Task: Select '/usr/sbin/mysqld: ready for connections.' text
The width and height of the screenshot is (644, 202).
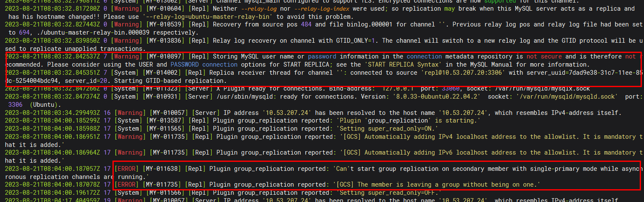Action: [x=291, y=97]
